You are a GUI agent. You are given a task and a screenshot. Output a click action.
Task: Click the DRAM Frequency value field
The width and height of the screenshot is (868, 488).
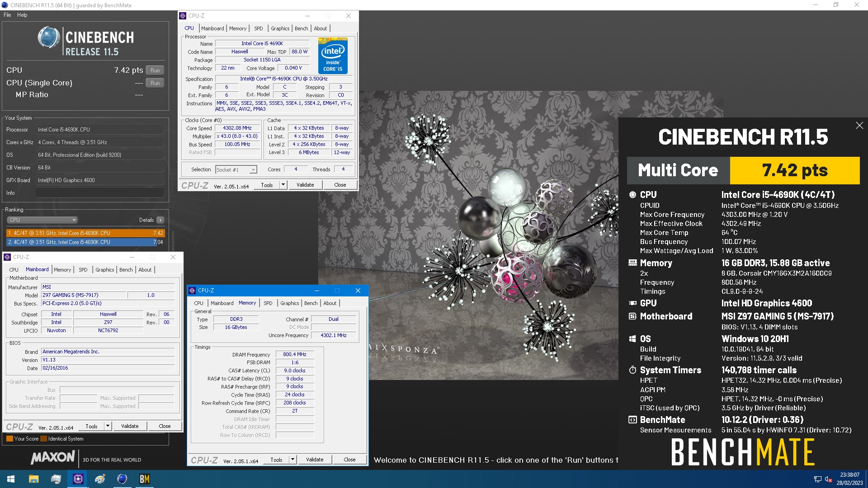pos(295,355)
